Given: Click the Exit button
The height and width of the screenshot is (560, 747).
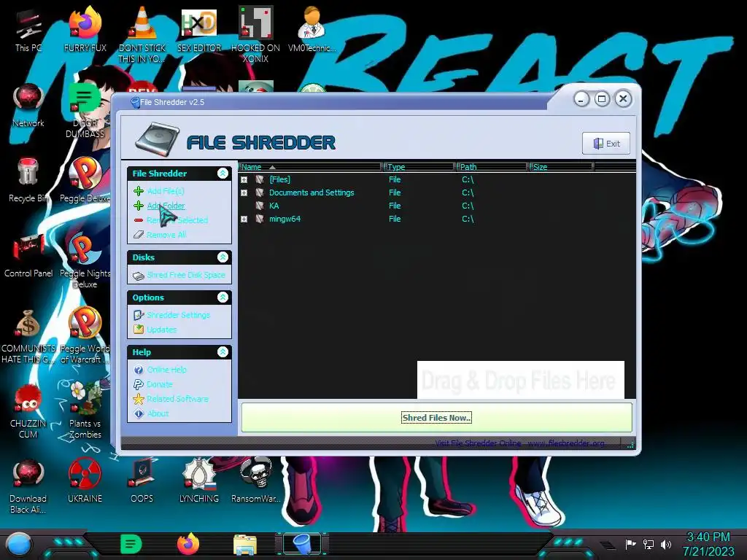Looking at the screenshot, I should 606,144.
